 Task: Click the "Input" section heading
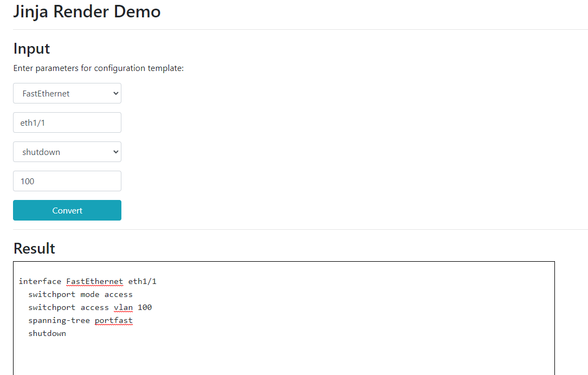pyautogui.click(x=31, y=49)
